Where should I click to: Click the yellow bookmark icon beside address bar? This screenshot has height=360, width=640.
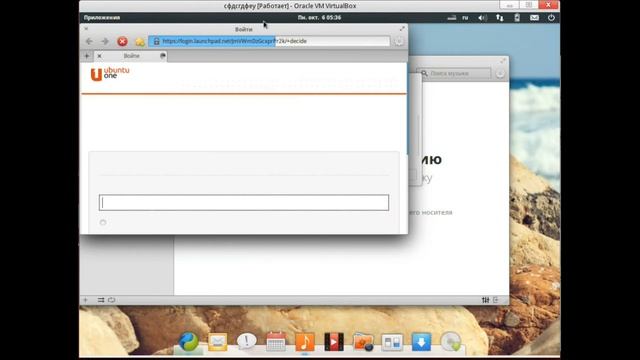(x=140, y=41)
